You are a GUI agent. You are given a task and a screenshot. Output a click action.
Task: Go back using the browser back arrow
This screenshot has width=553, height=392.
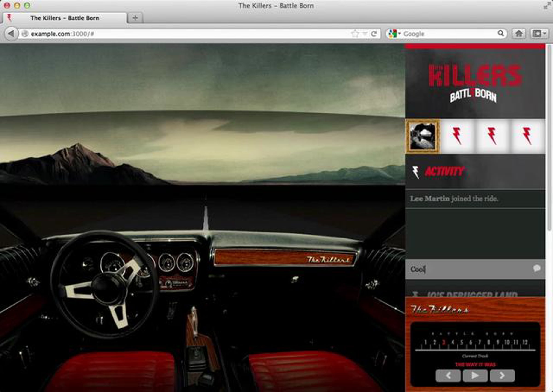[11, 34]
